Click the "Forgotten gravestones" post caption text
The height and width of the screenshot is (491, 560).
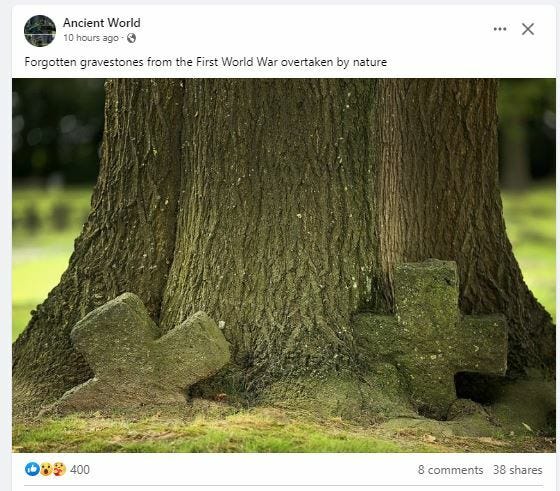(206, 62)
